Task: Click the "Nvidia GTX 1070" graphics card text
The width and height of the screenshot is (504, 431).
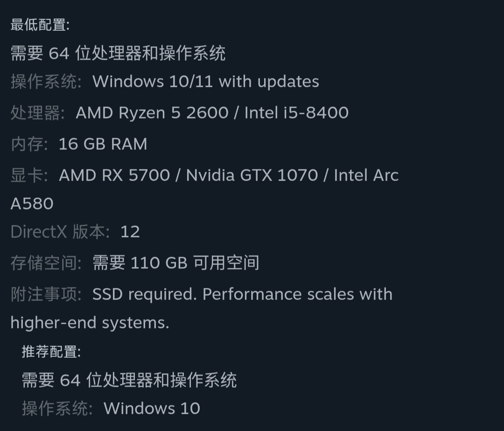Action: click(252, 175)
